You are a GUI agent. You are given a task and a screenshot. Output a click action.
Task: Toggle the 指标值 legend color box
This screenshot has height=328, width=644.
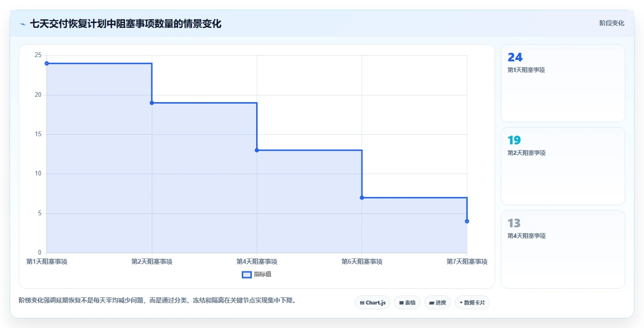(x=247, y=275)
